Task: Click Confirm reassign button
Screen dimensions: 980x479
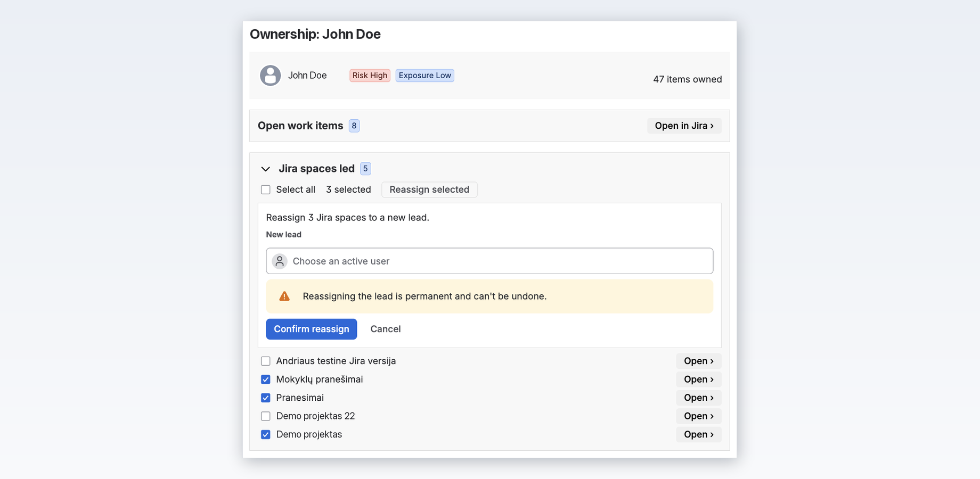Action: [x=312, y=329]
